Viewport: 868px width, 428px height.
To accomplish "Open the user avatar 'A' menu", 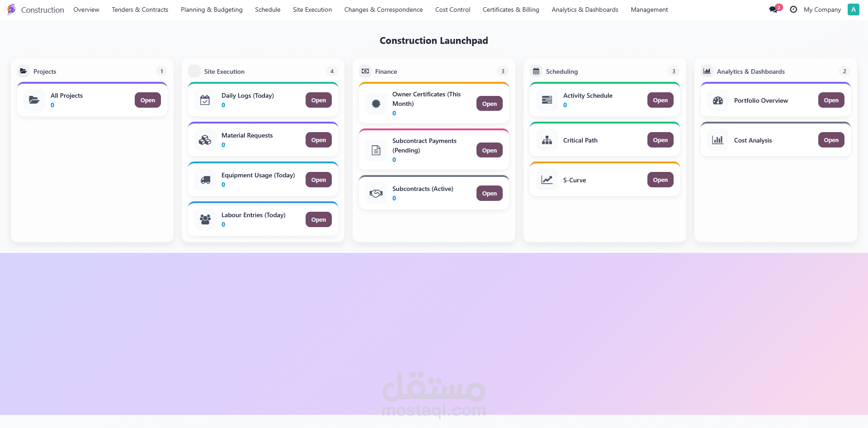I will [854, 10].
